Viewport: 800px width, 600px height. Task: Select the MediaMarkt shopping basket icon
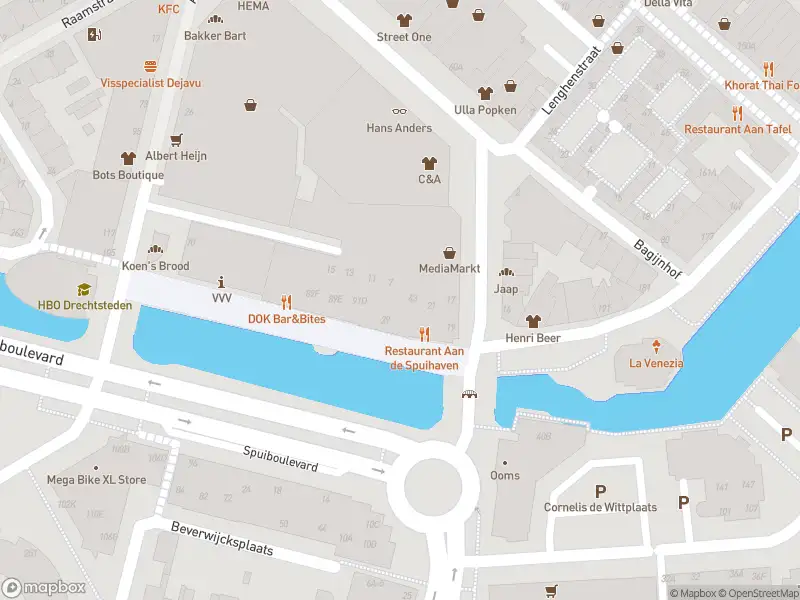click(x=449, y=253)
